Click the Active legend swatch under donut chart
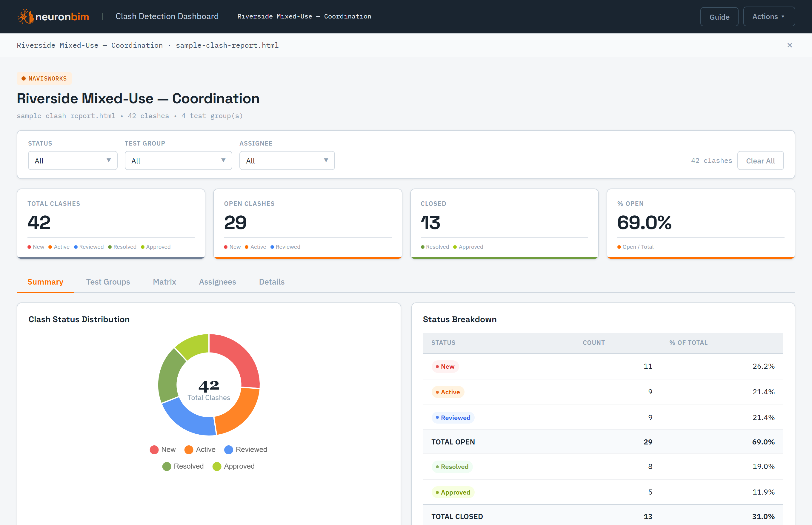Viewport: 812px width, 525px height. (x=189, y=450)
